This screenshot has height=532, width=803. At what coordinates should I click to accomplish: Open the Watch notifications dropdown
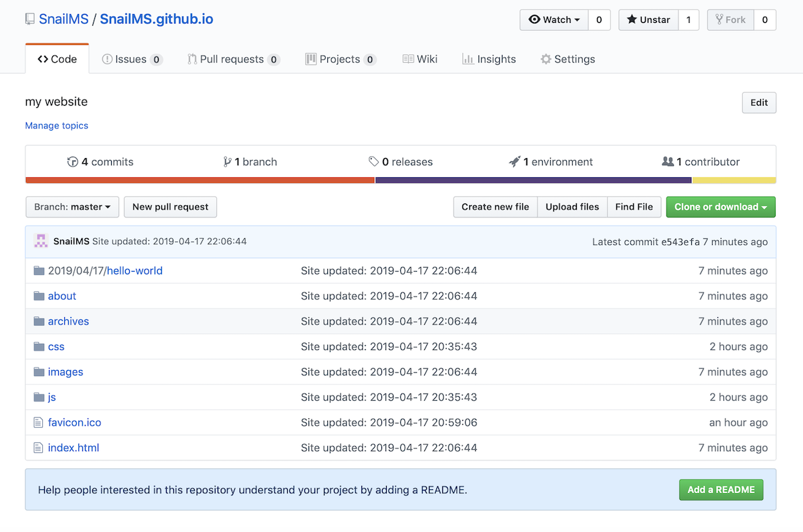554,20
